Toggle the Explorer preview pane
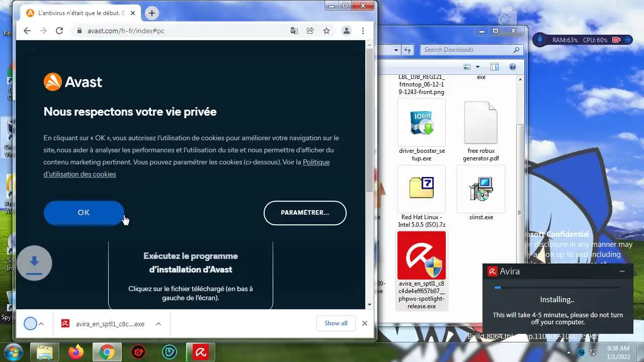The image size is (644, 362). pos(494,67)
